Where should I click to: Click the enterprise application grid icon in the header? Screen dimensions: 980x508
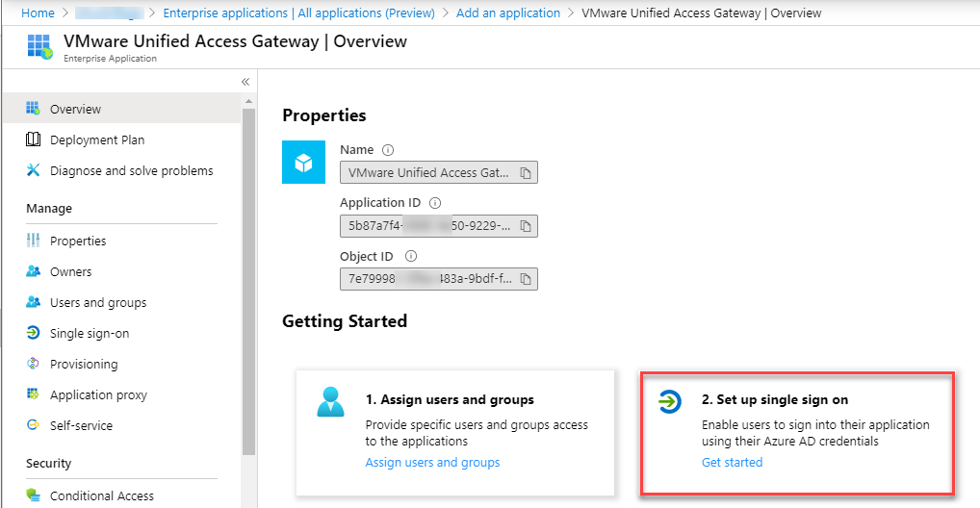pos(40,47)
